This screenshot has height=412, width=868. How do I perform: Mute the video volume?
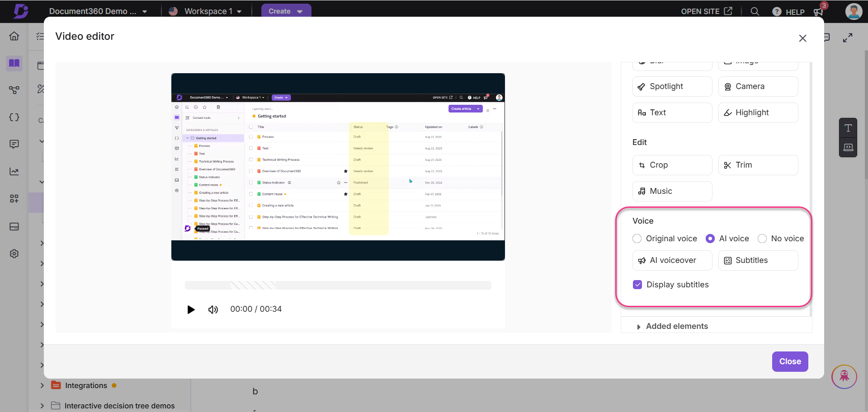[213, 309]
